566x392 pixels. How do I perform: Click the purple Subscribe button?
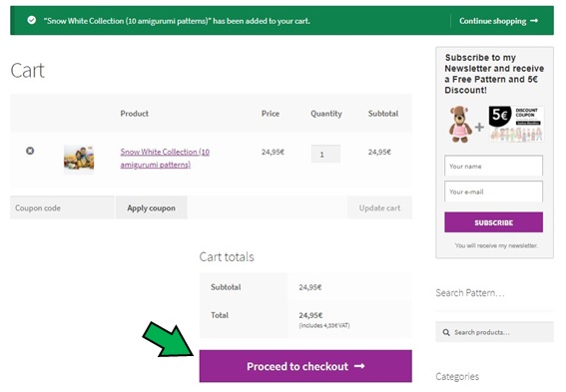click(x=493, y=222)
